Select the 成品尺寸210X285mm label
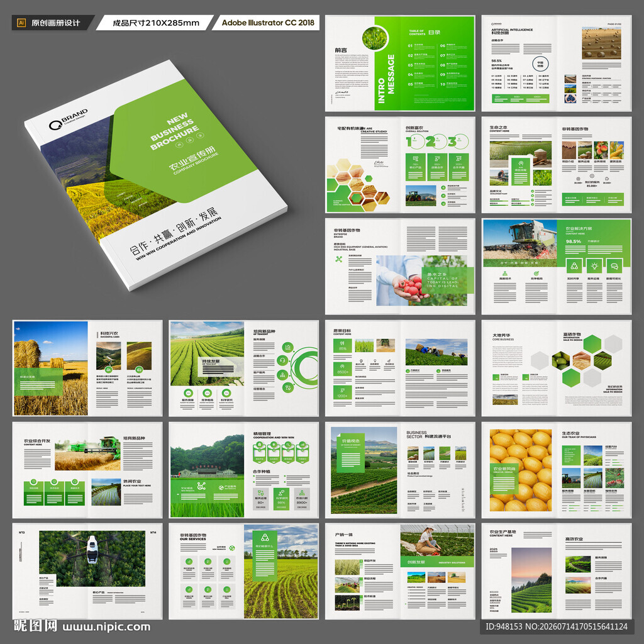 tap(156, 23)
